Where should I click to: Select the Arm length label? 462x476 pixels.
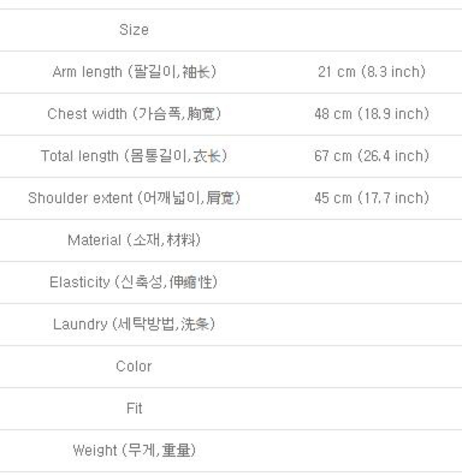point(134,72)
